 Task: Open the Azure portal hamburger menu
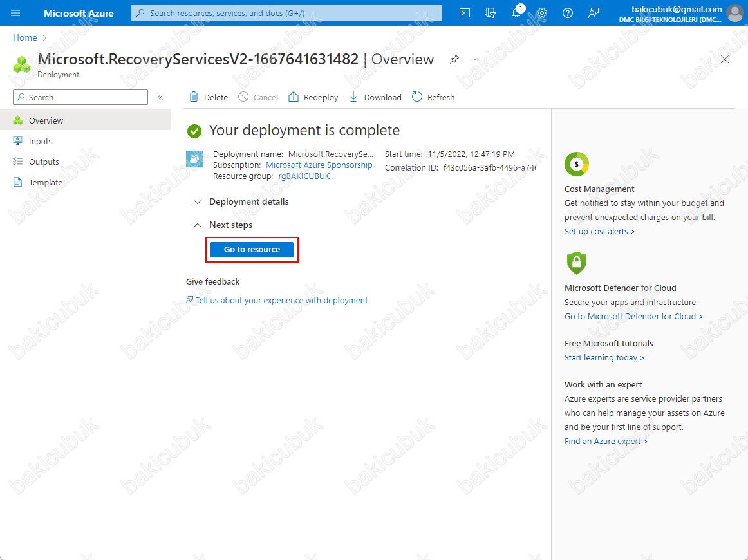pyautogui.click(x=15, y=13)
